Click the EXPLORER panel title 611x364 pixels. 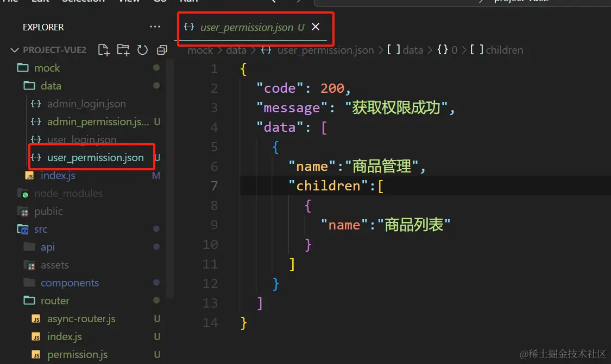pos(43,27)
